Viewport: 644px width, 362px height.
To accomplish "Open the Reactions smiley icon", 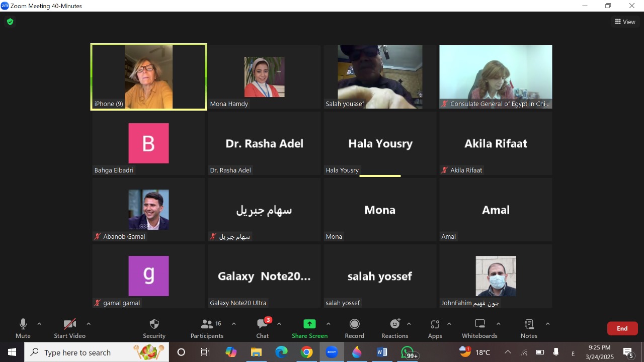I will [394, 324].
